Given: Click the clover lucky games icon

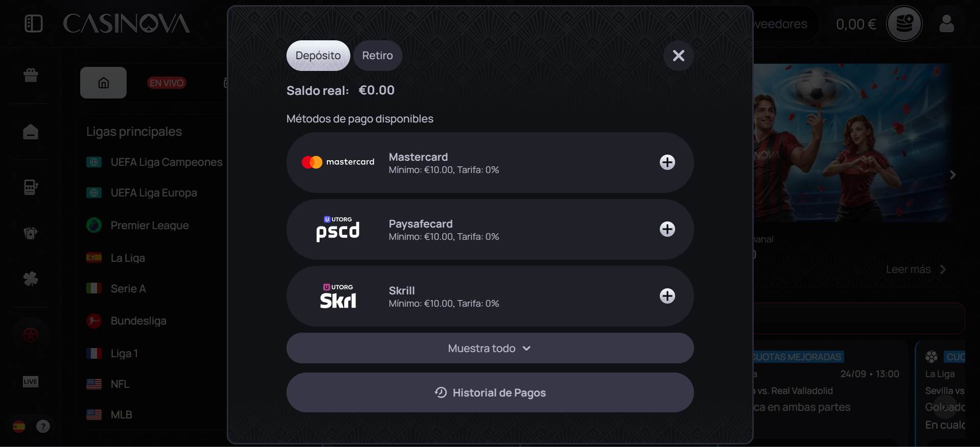Looking at the screenshot, I should coord(31,279).
